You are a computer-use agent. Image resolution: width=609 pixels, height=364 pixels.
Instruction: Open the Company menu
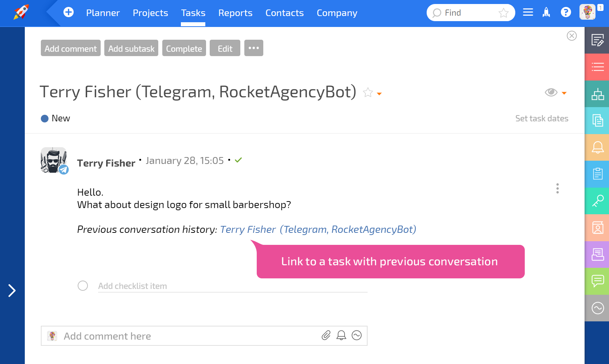click(x=337, y=13)
